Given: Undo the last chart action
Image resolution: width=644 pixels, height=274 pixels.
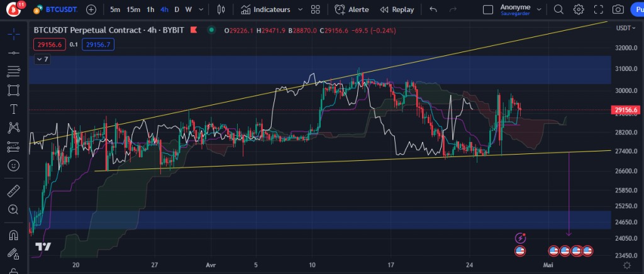Looking at the screenshot, I should (x=433, y=9).
